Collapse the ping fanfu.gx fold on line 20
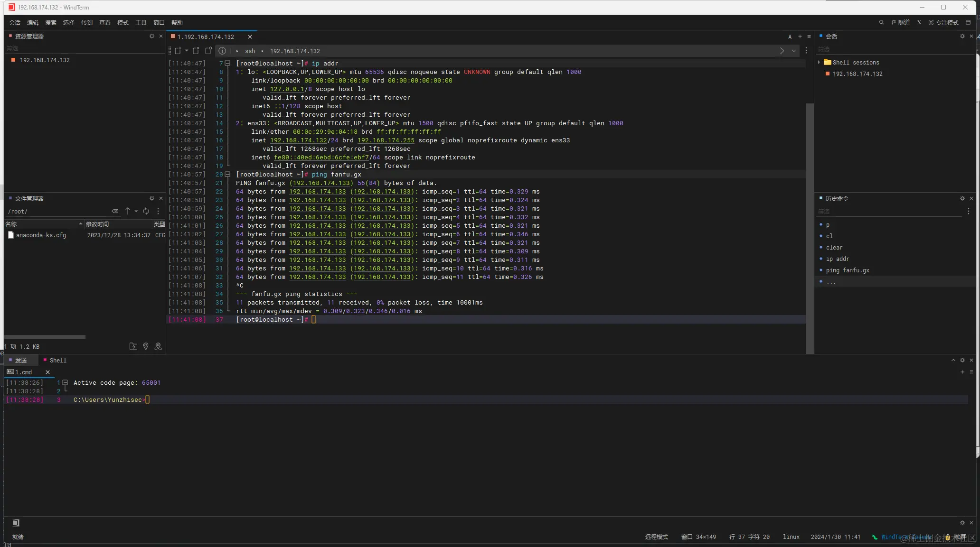The width and height of the screenshot is (980, 547). pyautogui.click(x=227, y=174)
